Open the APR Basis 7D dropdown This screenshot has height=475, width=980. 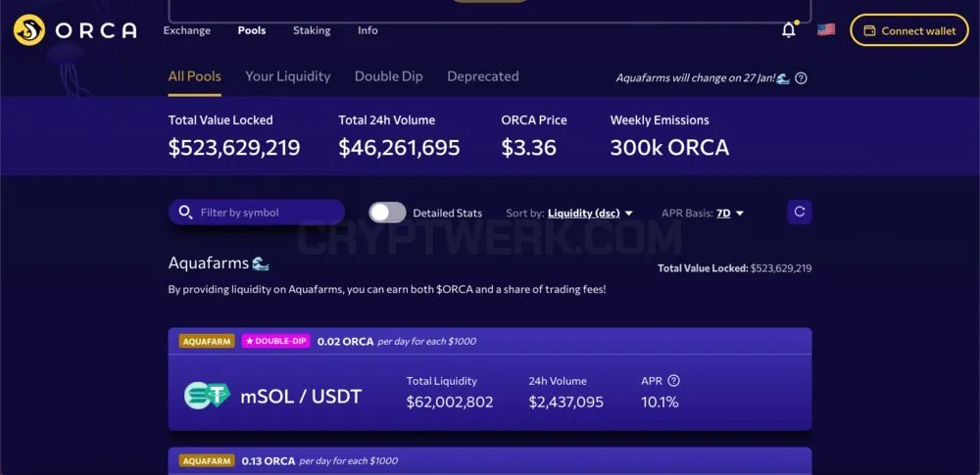coord(730,214)
